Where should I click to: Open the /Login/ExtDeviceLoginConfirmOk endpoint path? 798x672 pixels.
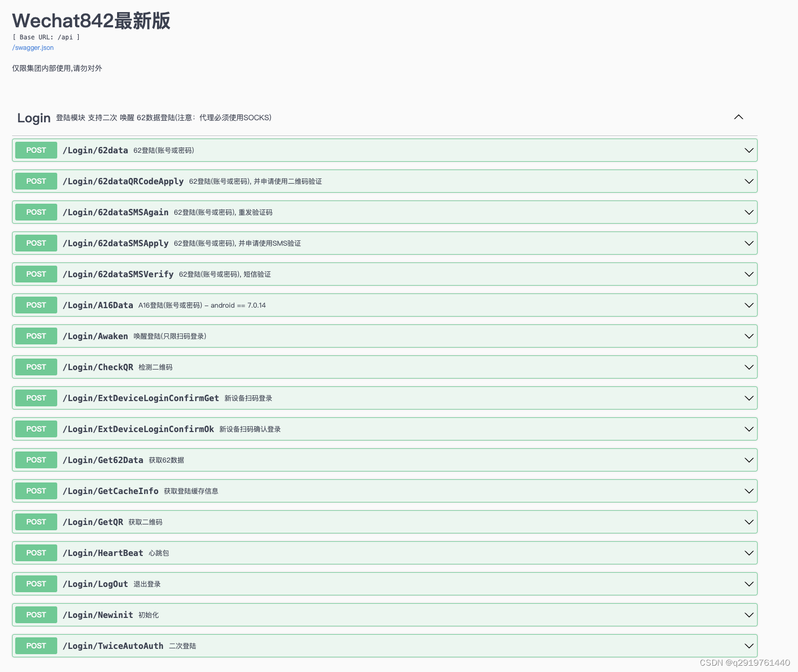pos(138,429)
